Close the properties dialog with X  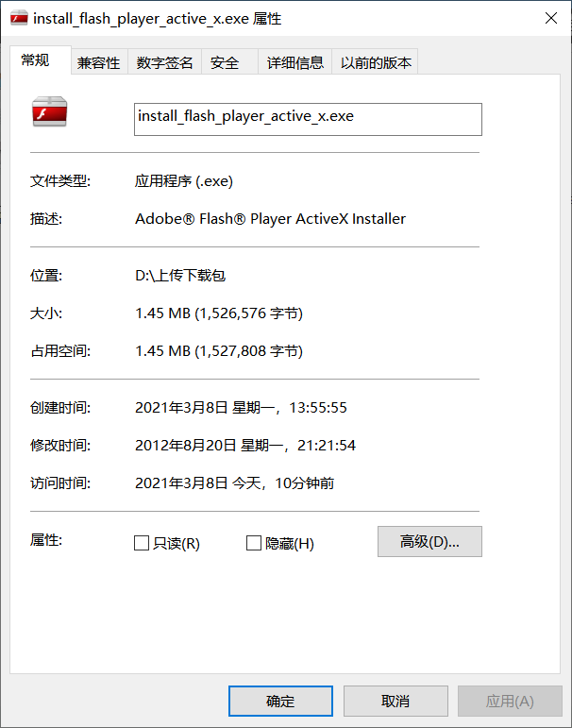(x=550, y=19)
